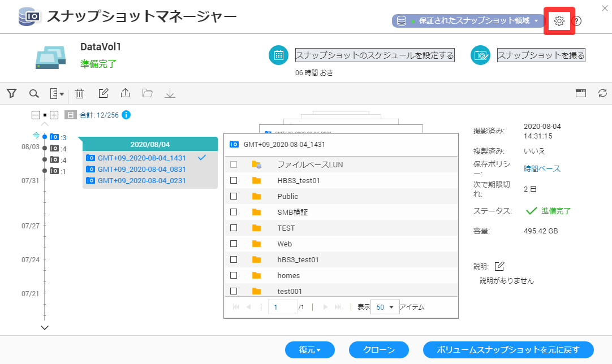Click the HBS3_test01 folder name
The image size is (612, 364).
(298, 181)
